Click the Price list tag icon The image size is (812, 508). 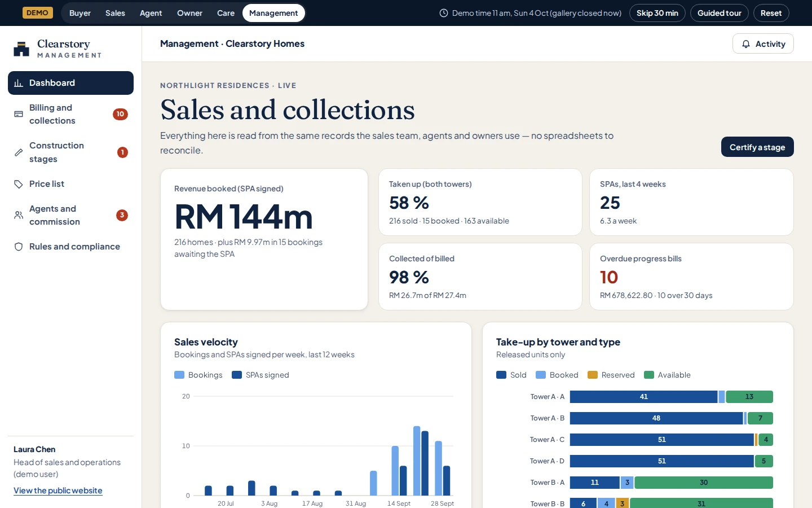pyautogui.click(x=19, y=184)
